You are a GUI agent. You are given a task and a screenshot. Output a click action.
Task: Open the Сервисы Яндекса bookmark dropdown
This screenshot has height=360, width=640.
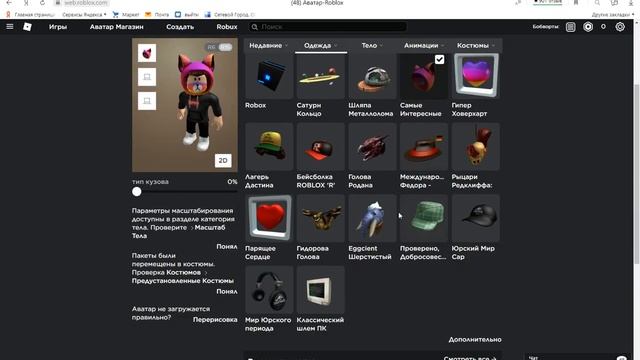[x=84, y=15]
